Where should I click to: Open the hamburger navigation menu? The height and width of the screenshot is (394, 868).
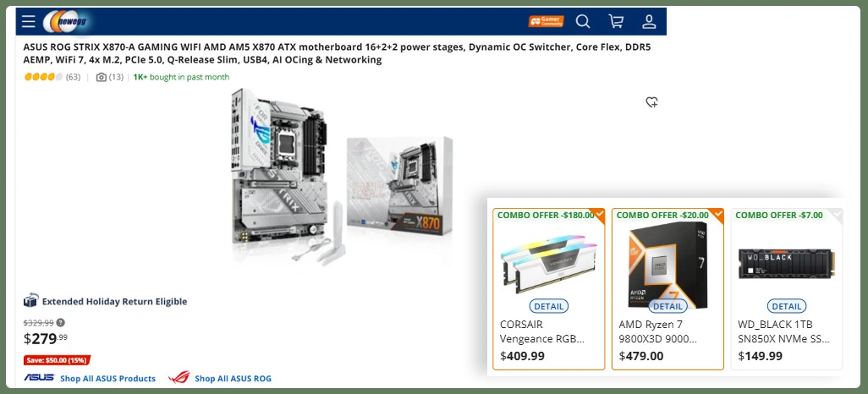click(x=28, y=22)
